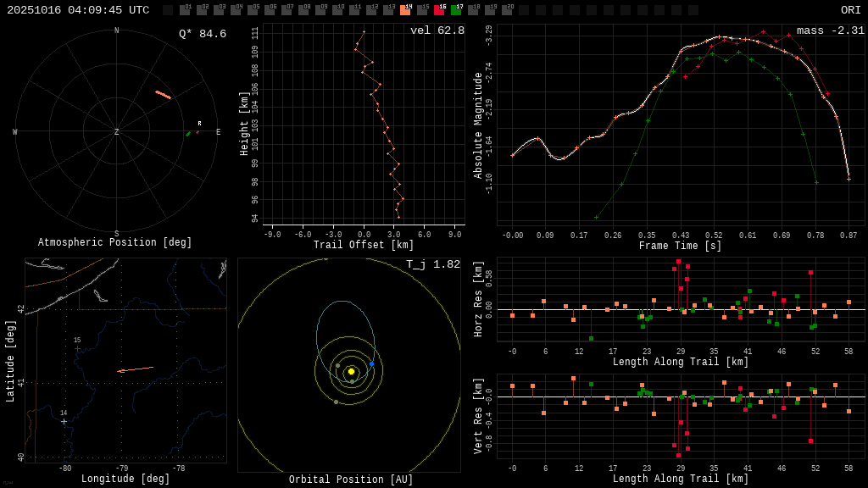Click the station 15 cross marker on map

point(77,348)
